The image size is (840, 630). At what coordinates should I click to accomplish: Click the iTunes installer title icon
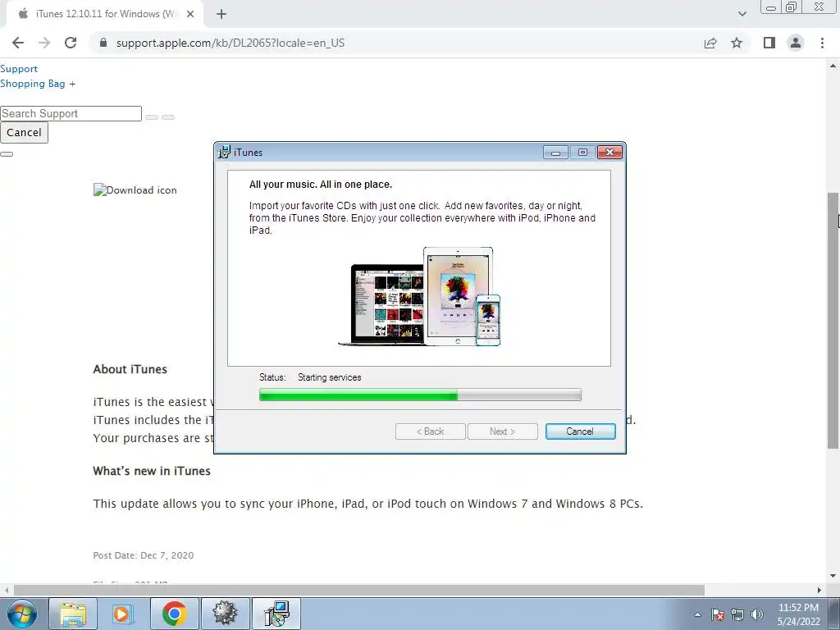click(x=224, y=152)
